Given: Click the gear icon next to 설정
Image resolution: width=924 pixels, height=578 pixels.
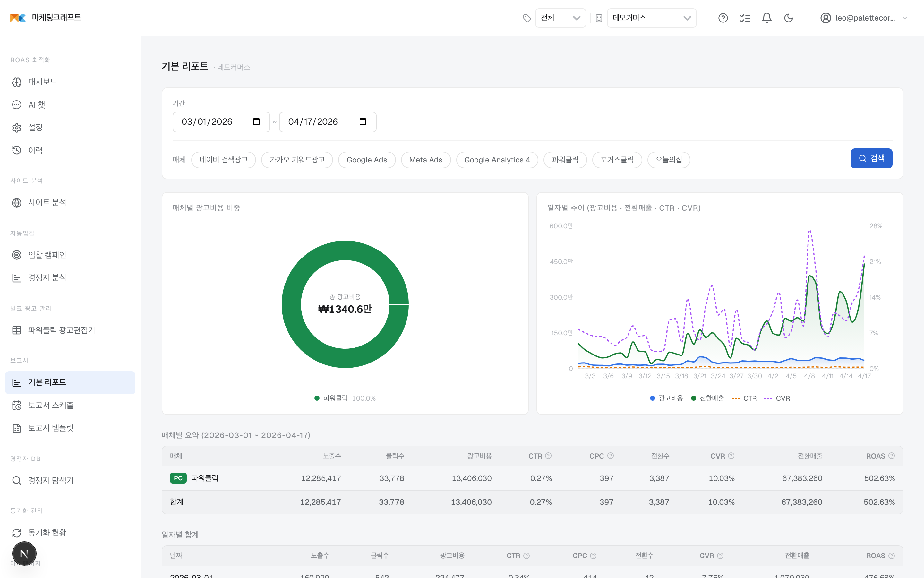Looking at the screenshot, I should [16, 128].
